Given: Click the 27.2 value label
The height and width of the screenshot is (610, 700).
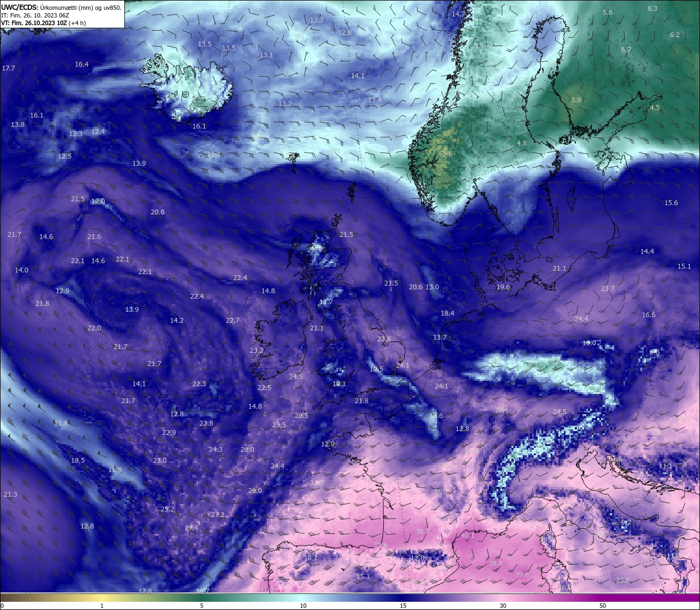Looking at the screenshot, I should pyautogui.click(x=218, y=515).
